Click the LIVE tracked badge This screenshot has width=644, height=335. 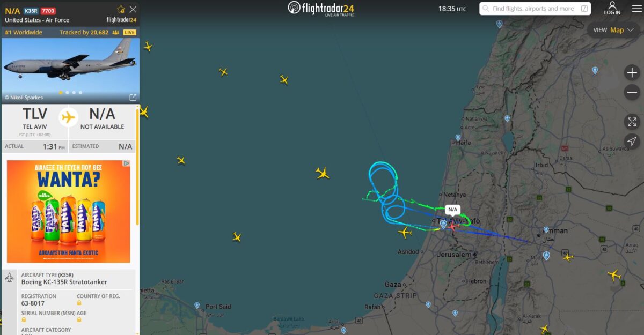point(129,33)
